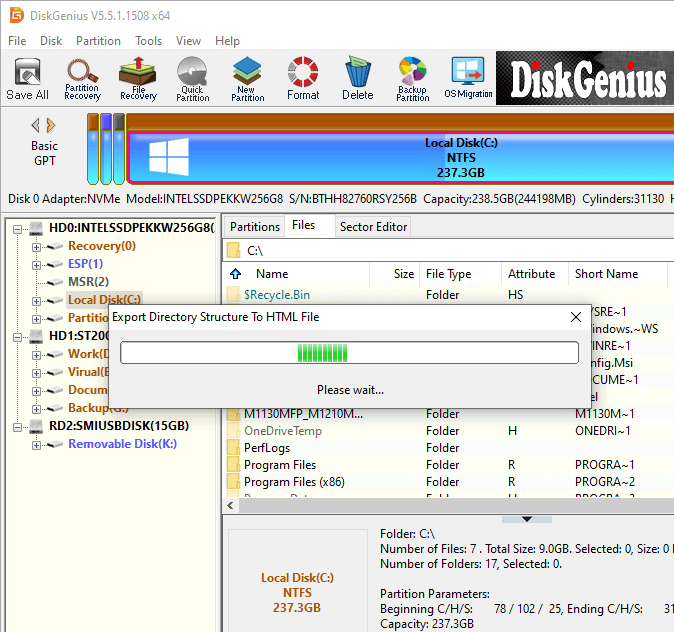The image size is (674, 632).
Task: Launch the File Recovery tool
Action: click(x=138, y=78)
